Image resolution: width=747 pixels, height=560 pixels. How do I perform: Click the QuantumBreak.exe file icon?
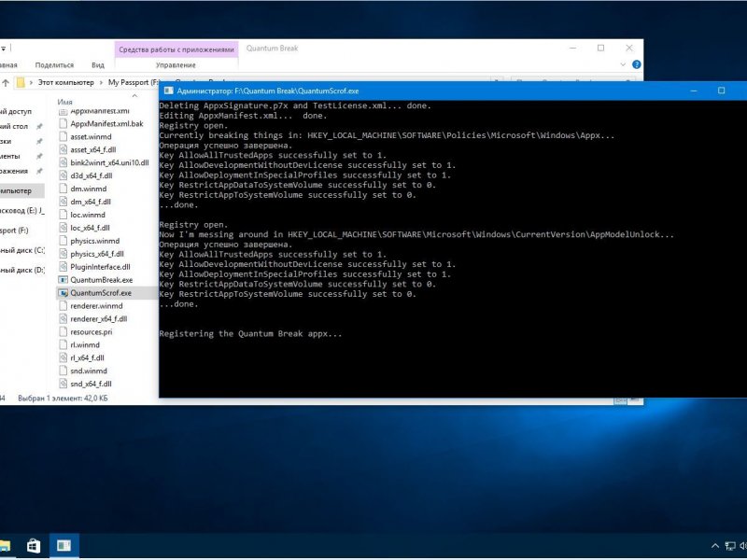tap(63, 280)
